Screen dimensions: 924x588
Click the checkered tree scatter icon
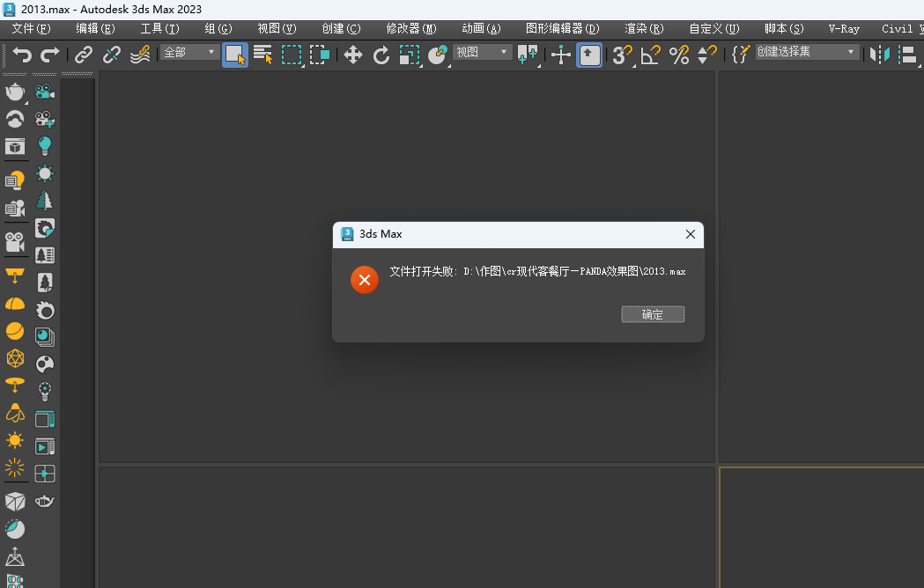click(x=45, y=201)
